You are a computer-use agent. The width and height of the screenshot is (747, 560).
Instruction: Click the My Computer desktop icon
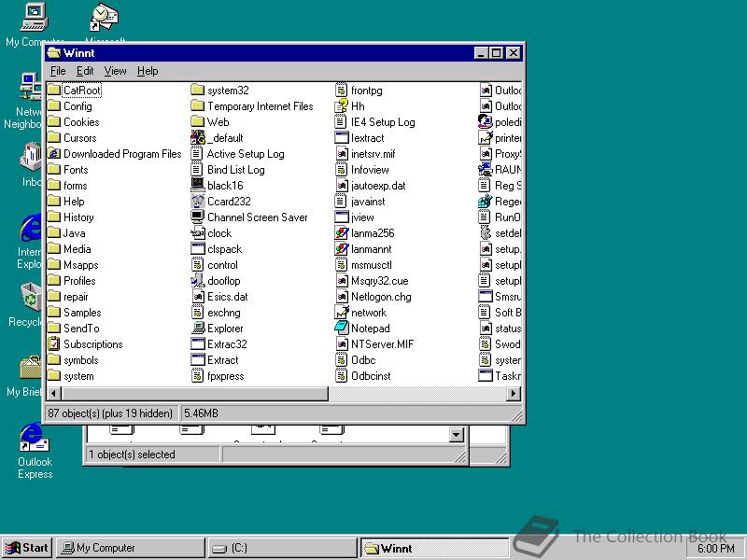(35, 17)
